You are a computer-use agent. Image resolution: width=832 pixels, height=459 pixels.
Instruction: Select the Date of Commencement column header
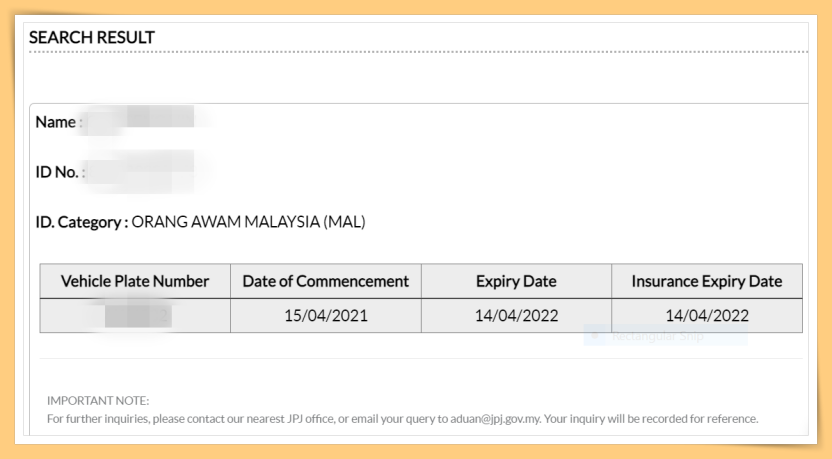[326, 281]
